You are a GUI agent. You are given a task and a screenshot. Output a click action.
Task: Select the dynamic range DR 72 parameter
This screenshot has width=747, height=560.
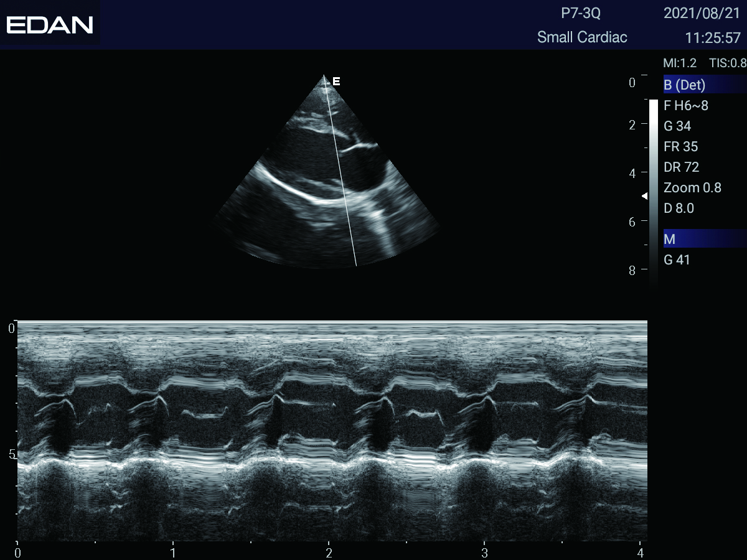pyautogui.click(x=681, y=167)
